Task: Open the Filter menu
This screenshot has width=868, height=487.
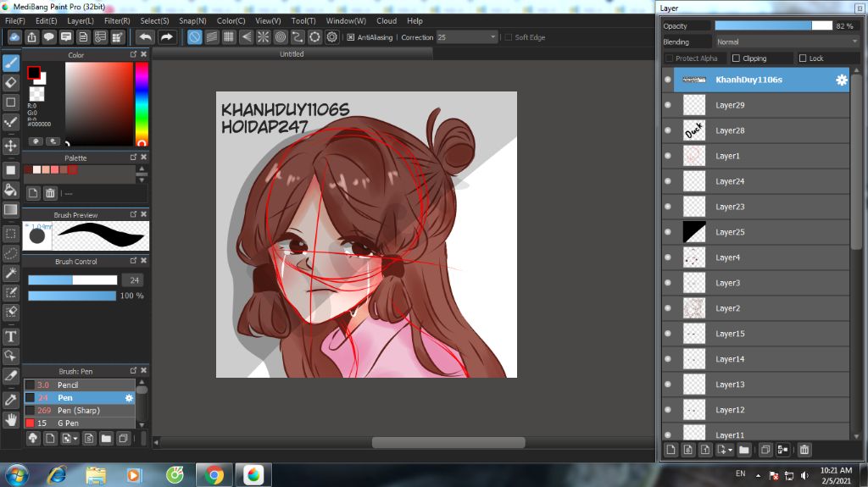Action: [117, 21]
